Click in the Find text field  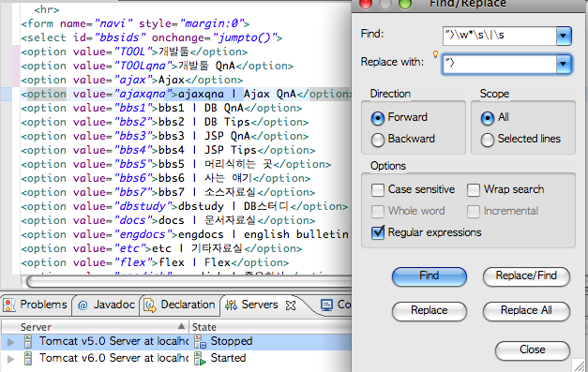[x=500, y=36]
